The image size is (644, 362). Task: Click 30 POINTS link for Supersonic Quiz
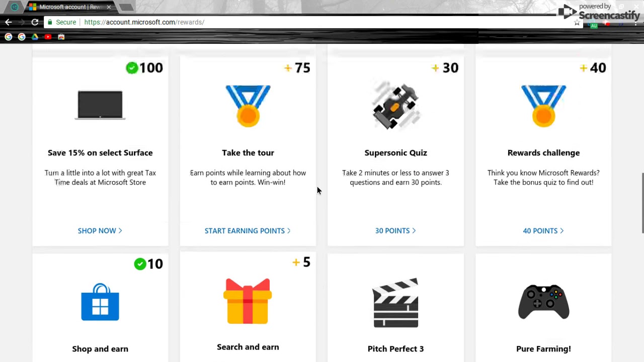pos(395,231)
